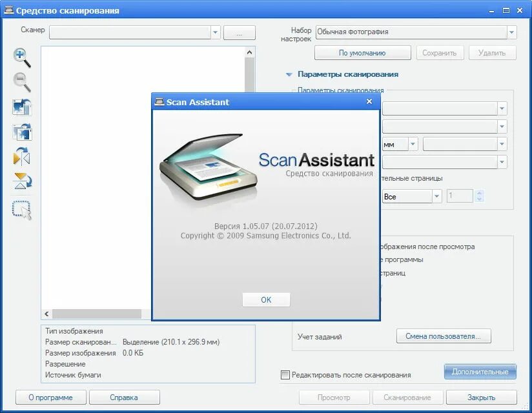Image resolution: width=532 pixels, height=413 pixels.
Task: Open the Набор настроек dropdown
Action: coord(511,32)
